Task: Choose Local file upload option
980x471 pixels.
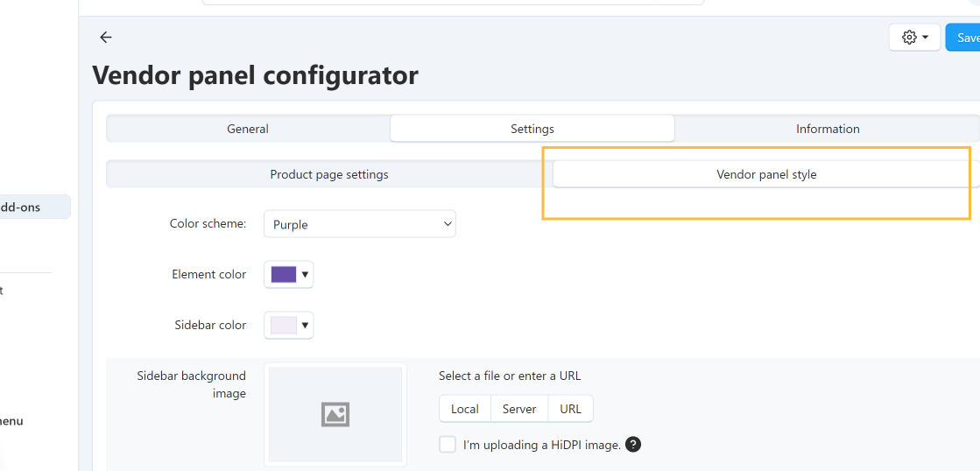Action: (x=465, y=409)
